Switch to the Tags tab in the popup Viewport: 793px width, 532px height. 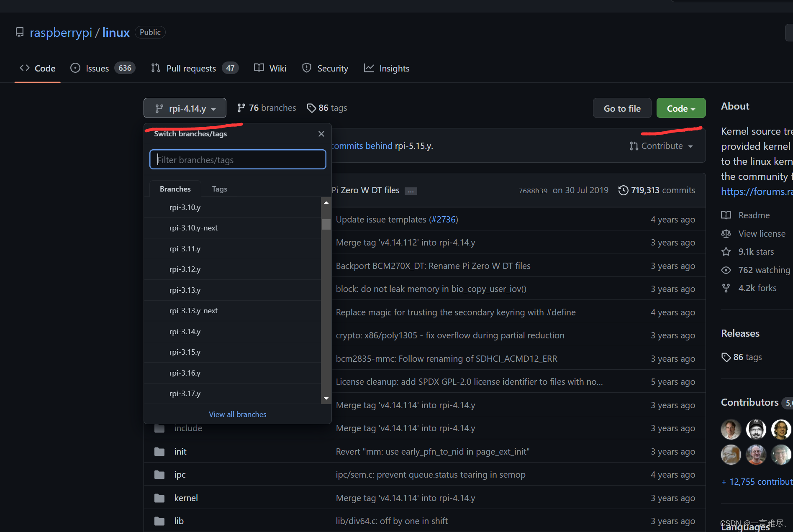[x=219, y=189]
